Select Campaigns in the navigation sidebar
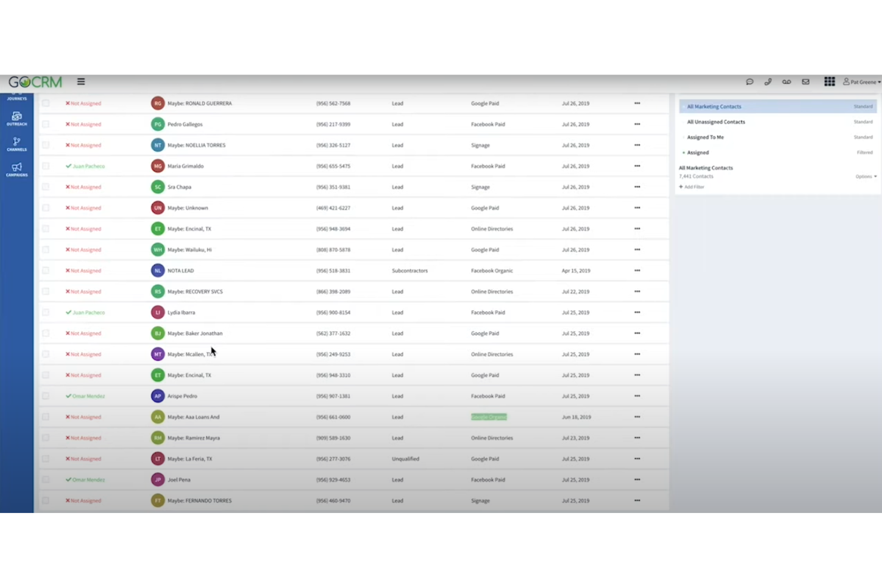The height and width of the screenshot is (588, 882). coord(17,170)
